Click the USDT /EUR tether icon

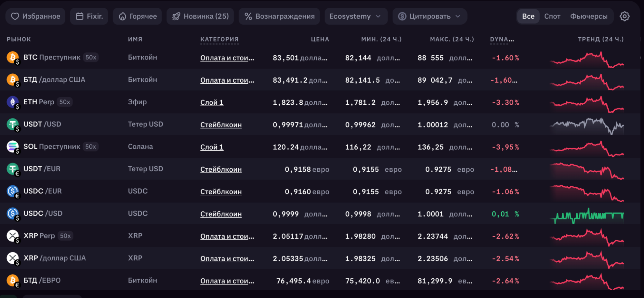click(13, 169)
